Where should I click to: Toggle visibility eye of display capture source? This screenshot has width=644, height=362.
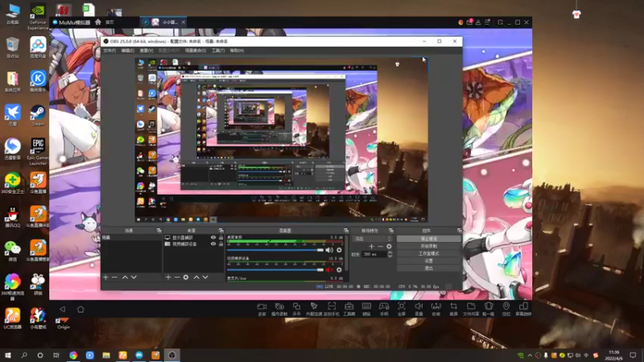point(213,237)
